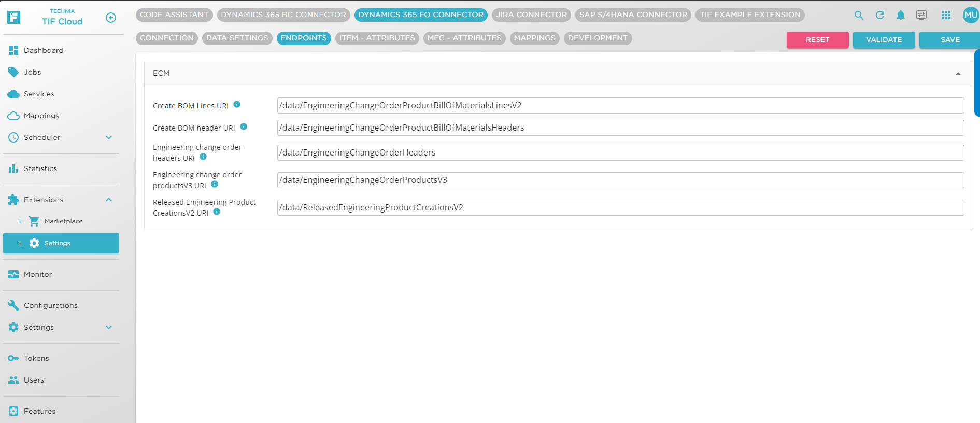This screenshot has height=423, width=980.
Task: Click info icon for Released Engineering Product CreationsV2
Action: coord(217,212)
